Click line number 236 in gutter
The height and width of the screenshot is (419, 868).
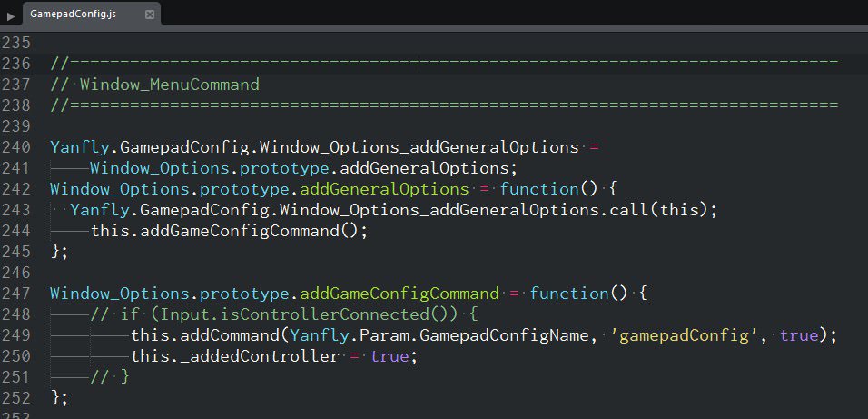tap(15, 64)
